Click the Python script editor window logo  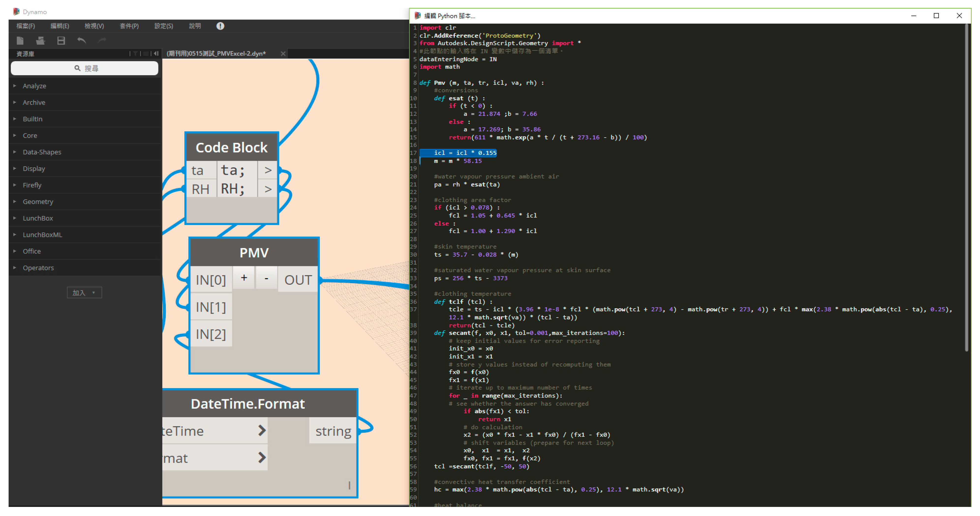pos(418,15)
